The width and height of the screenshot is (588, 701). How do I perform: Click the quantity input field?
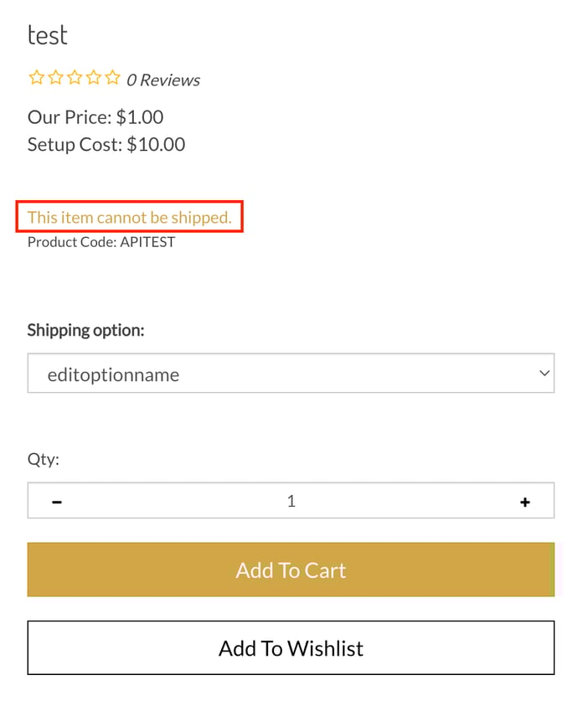[291, 502]
